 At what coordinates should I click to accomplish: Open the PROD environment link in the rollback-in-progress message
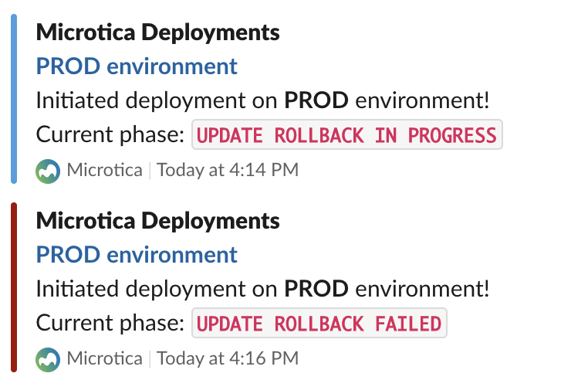[x=137, y=66]
